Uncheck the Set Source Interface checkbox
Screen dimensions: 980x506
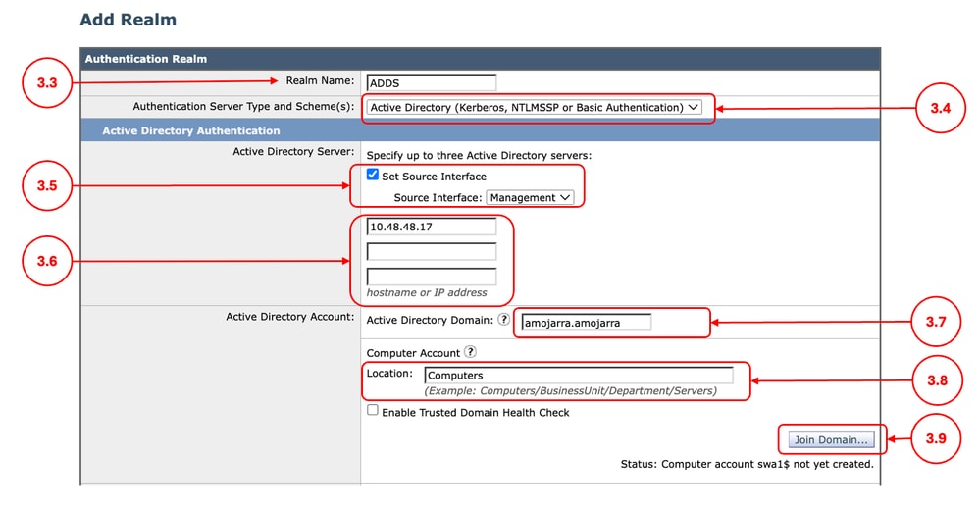pos(373,175)
